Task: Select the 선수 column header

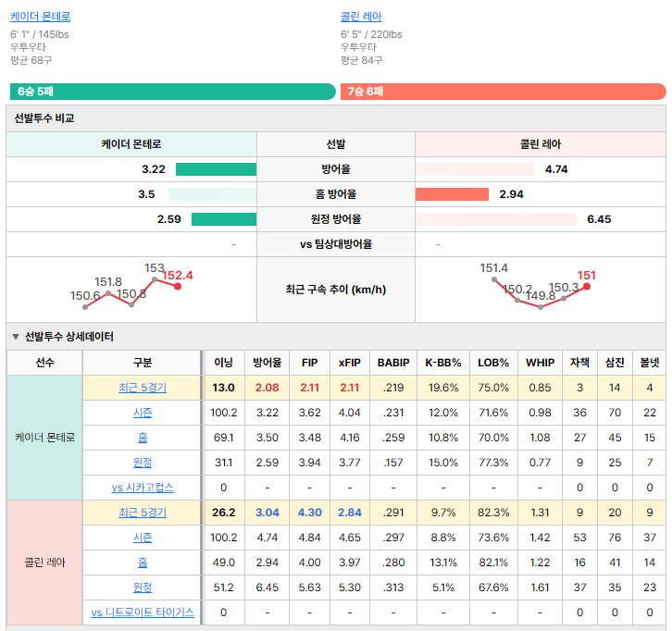Action: (44, 363)
